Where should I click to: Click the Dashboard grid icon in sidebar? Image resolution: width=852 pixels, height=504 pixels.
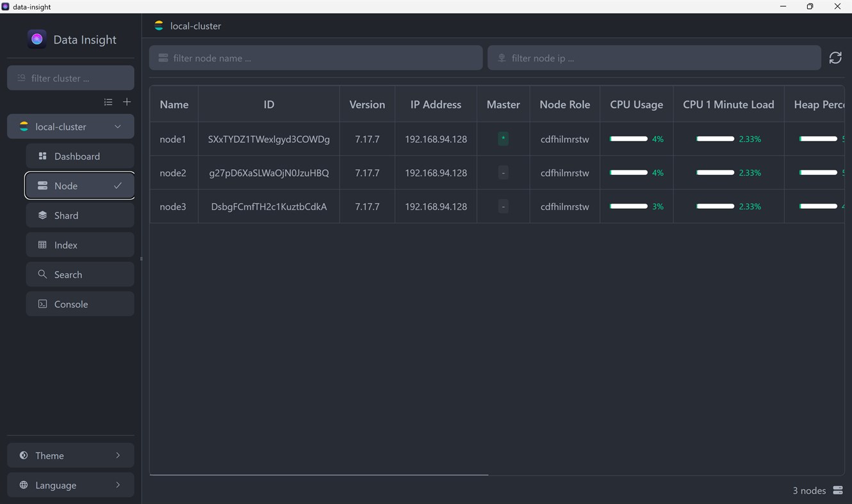42,156
